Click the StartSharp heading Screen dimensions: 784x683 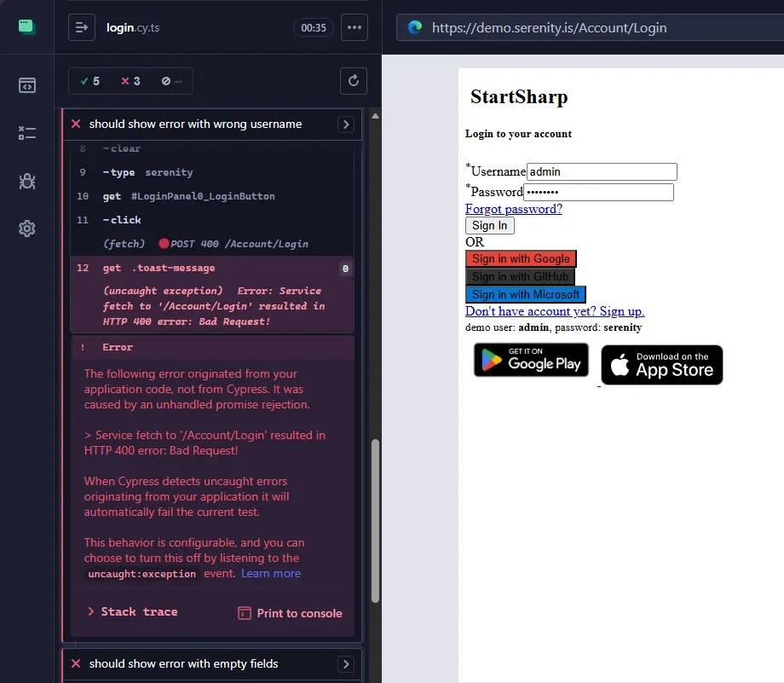point(519,96)
